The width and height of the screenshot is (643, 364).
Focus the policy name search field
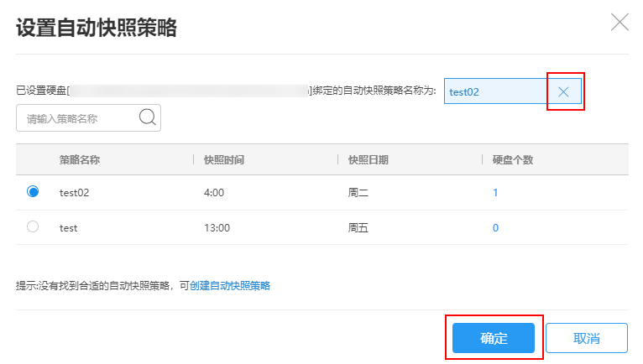[89, 118]
